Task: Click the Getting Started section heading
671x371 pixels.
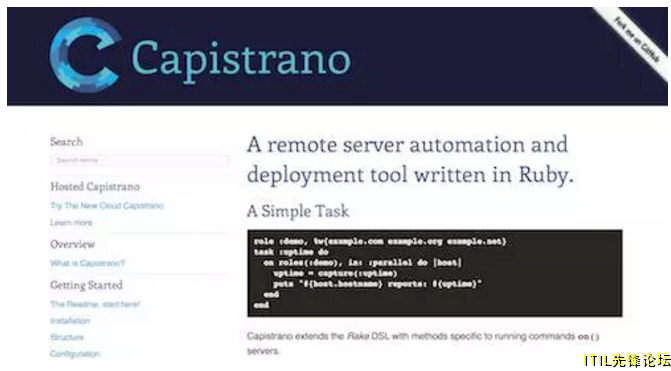Action: pyautogui.click(x=86, y=285)
